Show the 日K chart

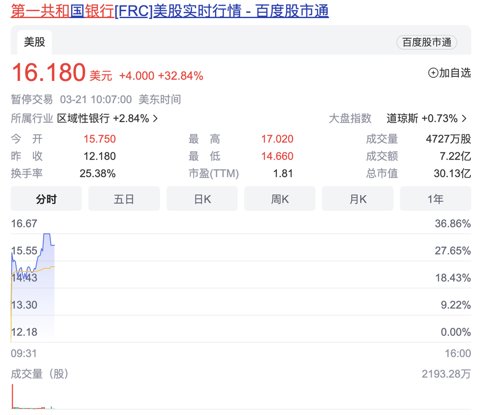(202, 199)
